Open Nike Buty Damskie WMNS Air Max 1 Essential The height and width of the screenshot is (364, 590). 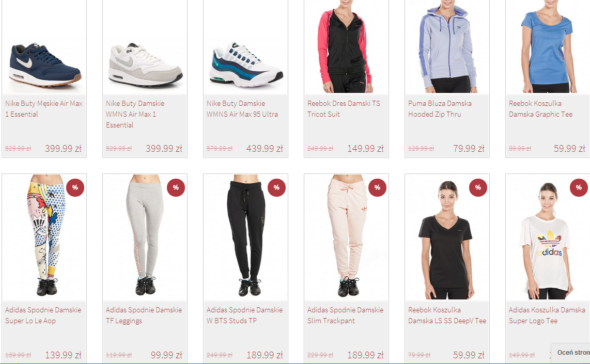click(x=135, y=114)
